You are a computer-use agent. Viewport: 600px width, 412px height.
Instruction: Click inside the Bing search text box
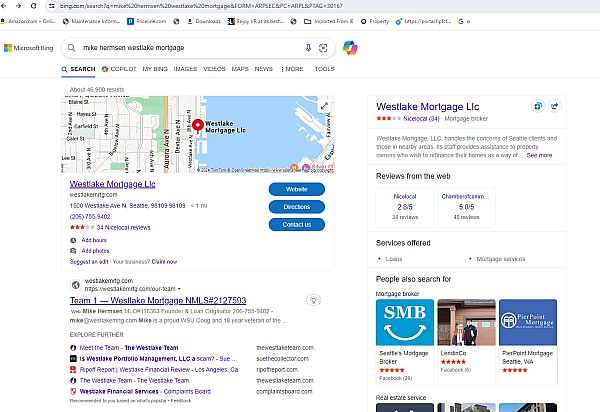[x=189, y=48]
